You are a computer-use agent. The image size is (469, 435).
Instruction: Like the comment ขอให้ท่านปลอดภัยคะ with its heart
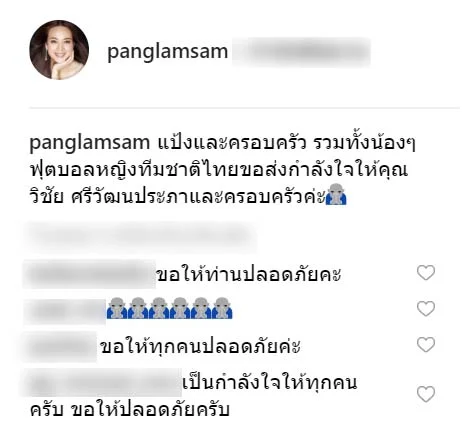tap(426, 273)
